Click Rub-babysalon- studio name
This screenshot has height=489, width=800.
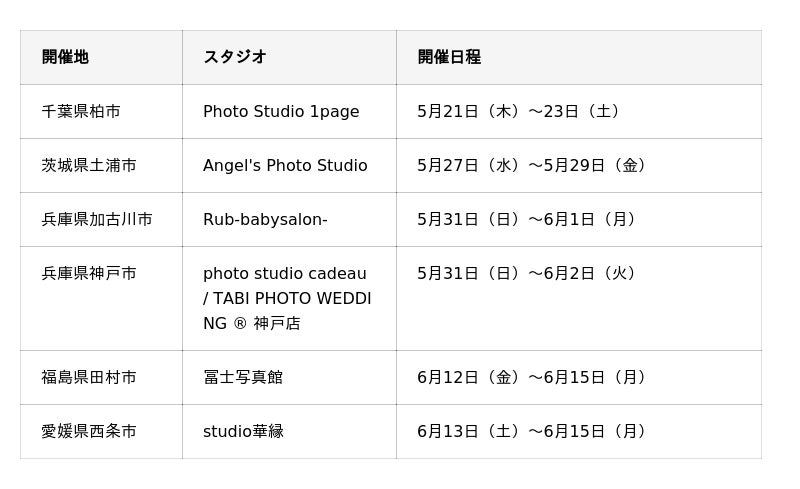tap(265, 219)
